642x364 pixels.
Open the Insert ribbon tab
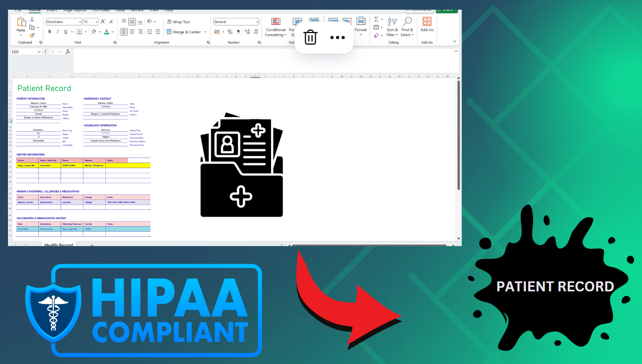pos(52,10)
